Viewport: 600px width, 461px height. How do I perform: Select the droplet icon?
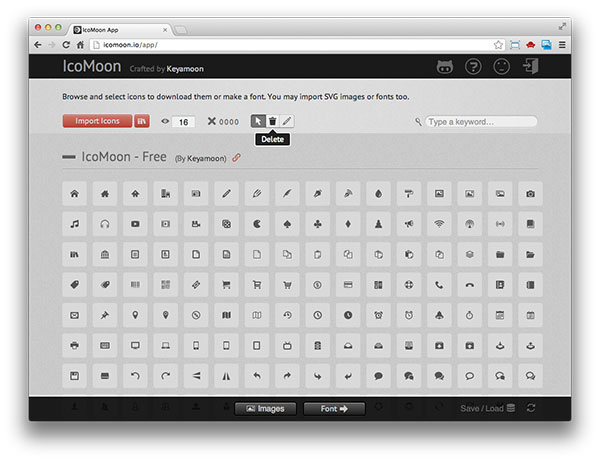click(378, 194)
